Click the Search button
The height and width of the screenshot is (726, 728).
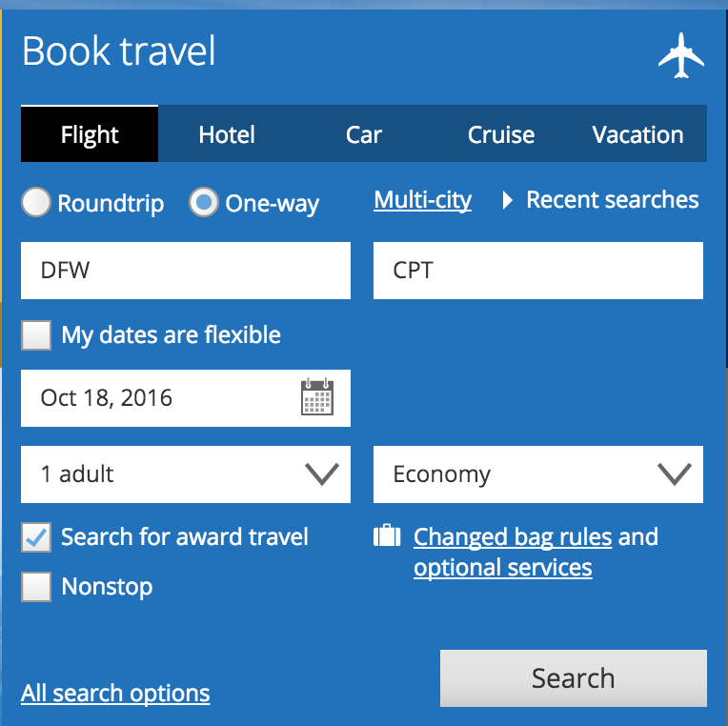(574, 678)
